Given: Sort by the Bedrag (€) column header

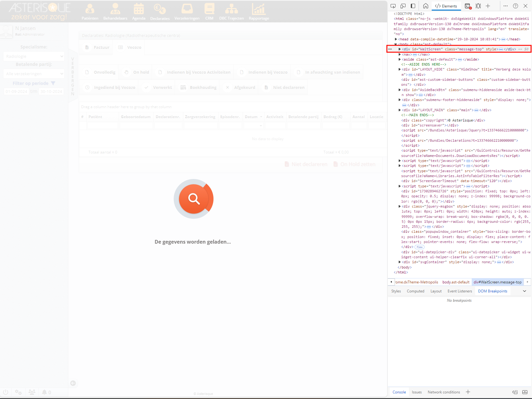Looking at the screenshot, I should (x=333, y=117).
